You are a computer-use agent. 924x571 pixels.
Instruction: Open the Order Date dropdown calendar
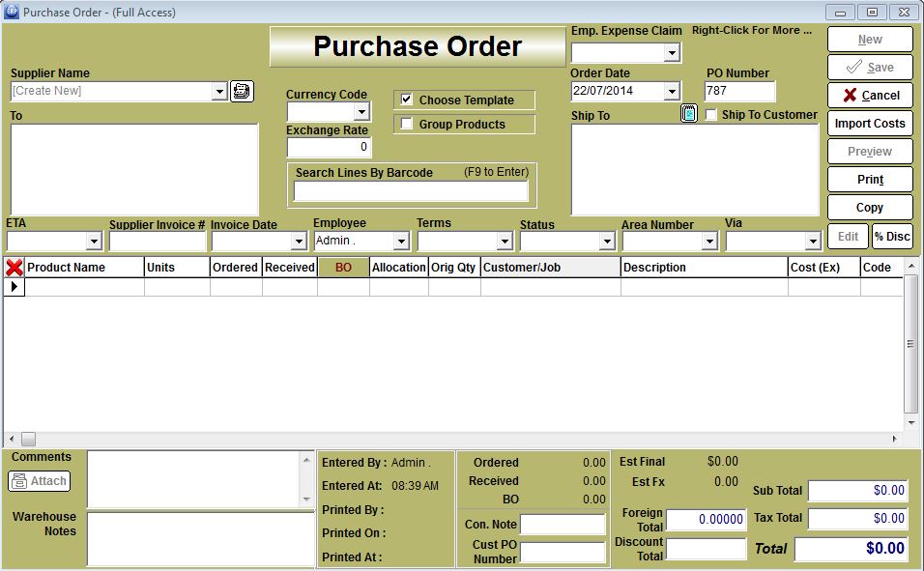(672, 92)
